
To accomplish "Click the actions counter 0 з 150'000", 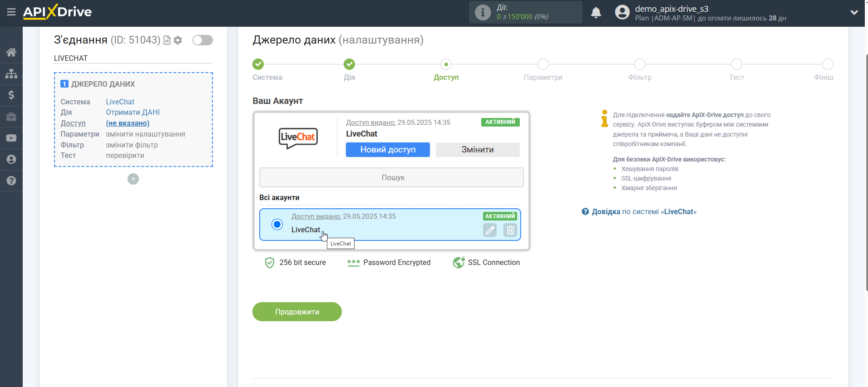I will tap(523, 17).
